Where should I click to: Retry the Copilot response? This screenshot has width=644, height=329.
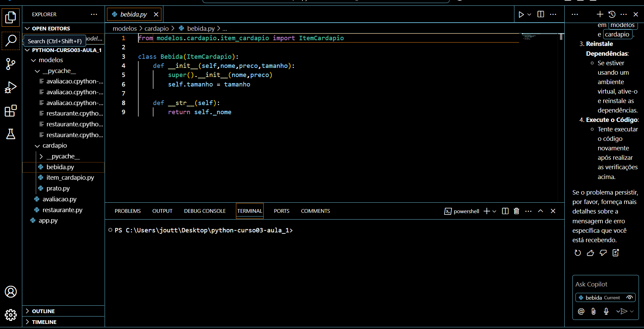point(578,253)
